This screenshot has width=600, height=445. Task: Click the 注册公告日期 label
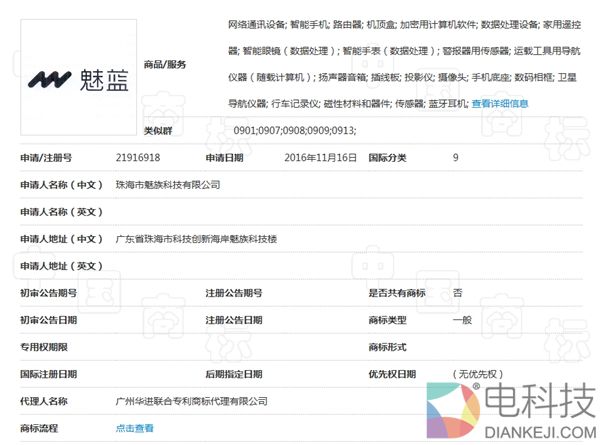234,320
